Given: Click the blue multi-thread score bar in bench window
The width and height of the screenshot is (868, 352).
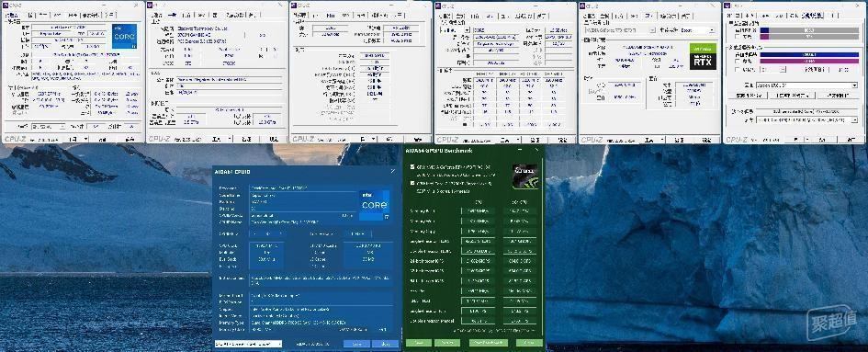Looking at the screenshot, I should (809, 54).
